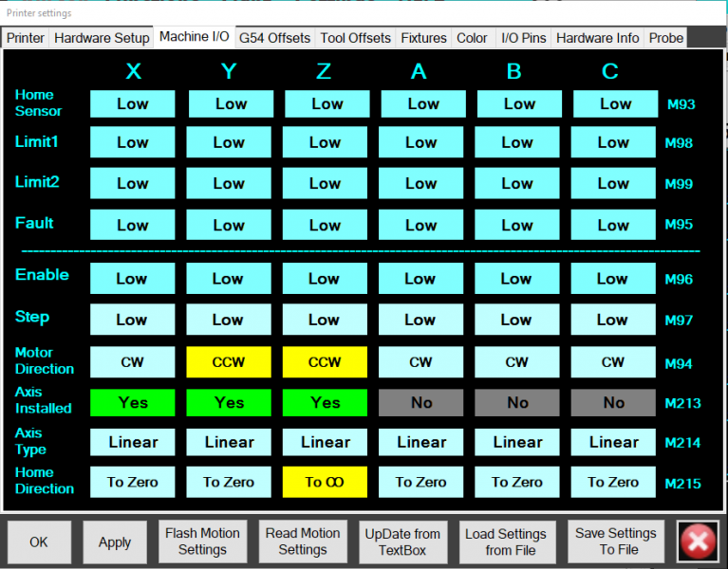Toggle Z axis Motor Direction CCW

(x=325, y=361)
